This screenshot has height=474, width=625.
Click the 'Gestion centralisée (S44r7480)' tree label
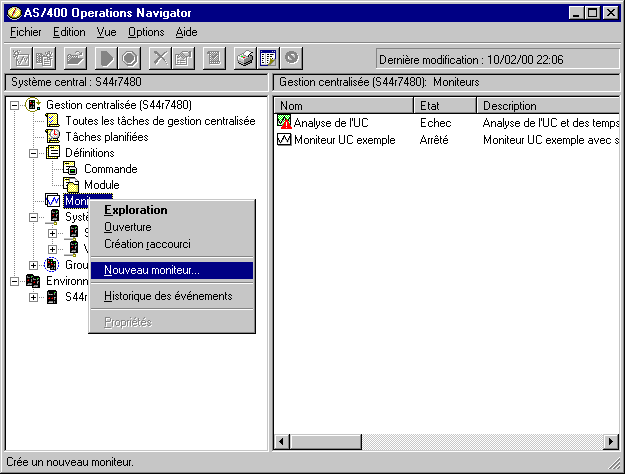point(119,105)
